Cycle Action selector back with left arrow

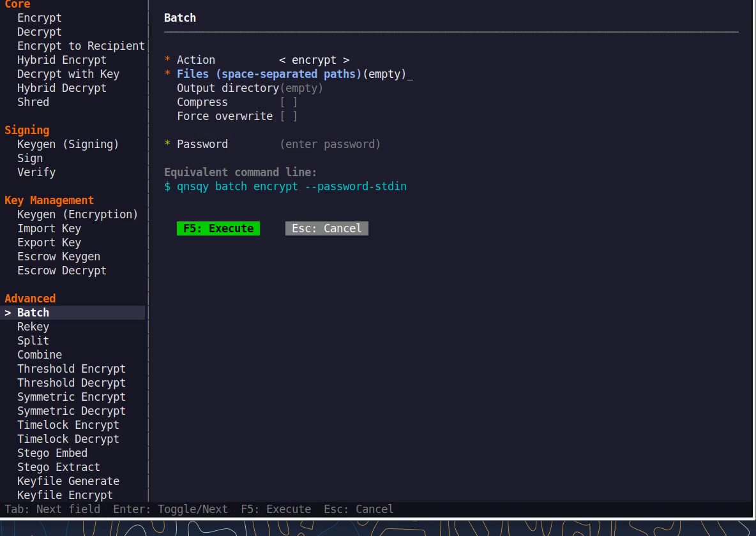282,60
